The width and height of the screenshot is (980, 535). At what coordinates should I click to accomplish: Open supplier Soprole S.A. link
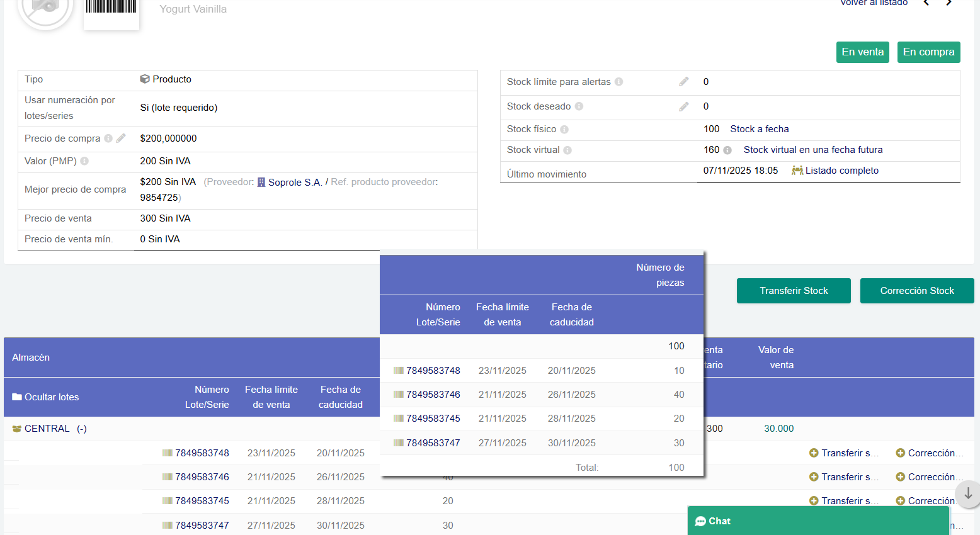click(x=295, y=183)
